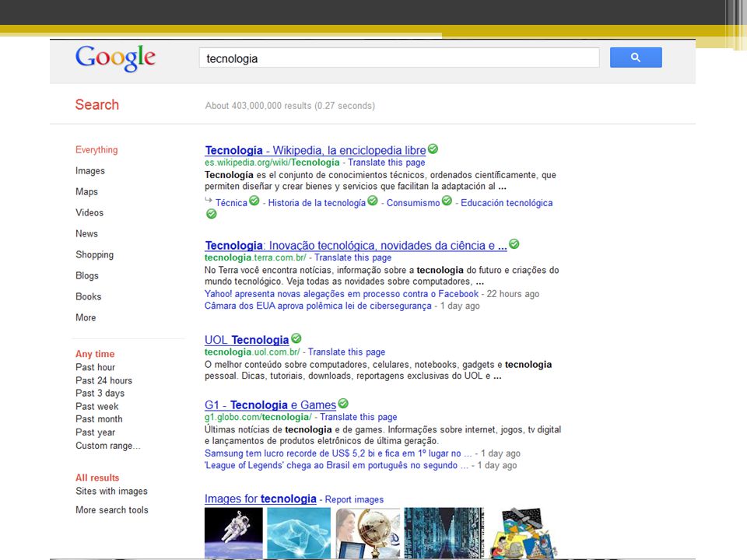Open the blue glowing hand thumbnail
This screenshot has width=747, height=560.
coord(299,533)
